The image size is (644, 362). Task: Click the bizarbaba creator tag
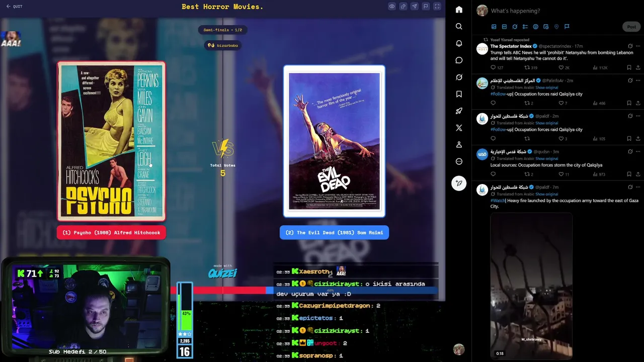tap(222, 45)
